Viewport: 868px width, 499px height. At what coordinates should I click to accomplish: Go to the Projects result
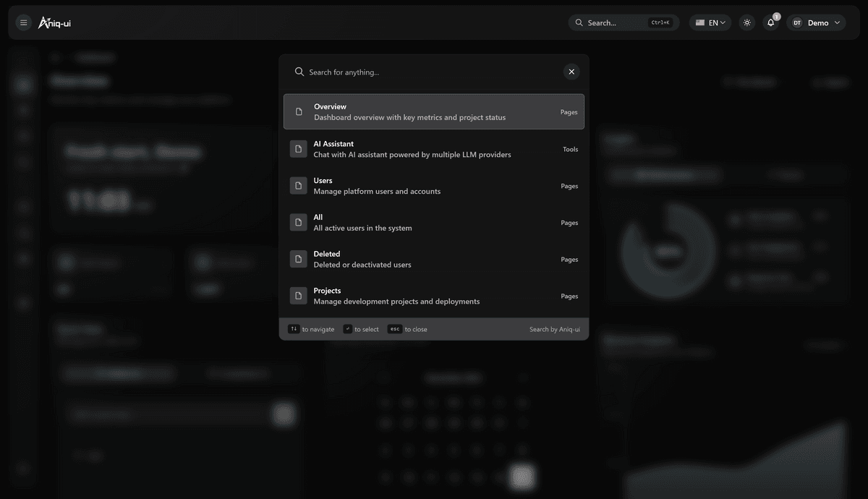pos(434,297)
